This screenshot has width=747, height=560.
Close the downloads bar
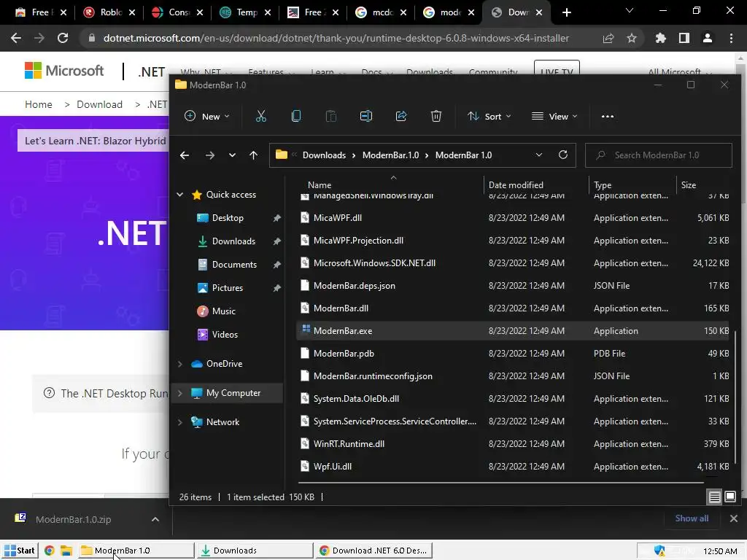(x=734, y=518)
